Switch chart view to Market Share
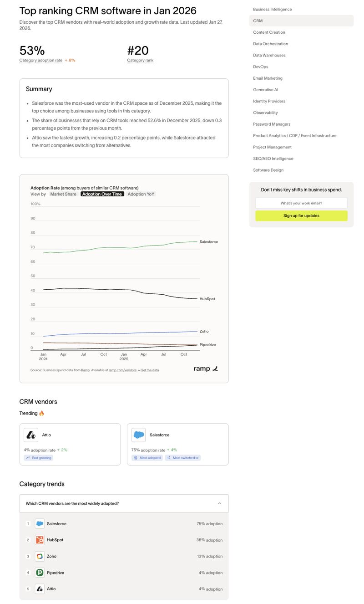Viewport: 364px width, 604px height. point(63,194)
